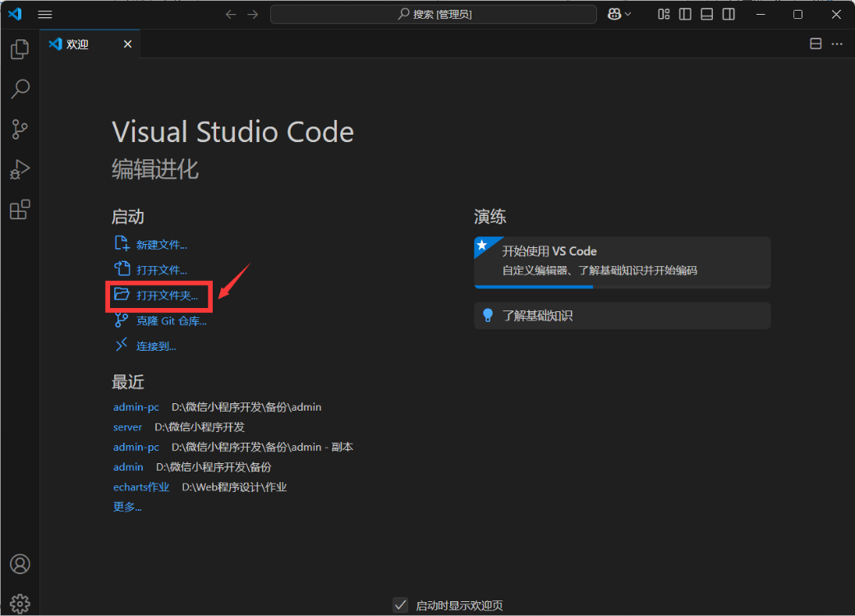Click the VS Code logo in title bar
855x616 pixels.
tap(15, 14)
